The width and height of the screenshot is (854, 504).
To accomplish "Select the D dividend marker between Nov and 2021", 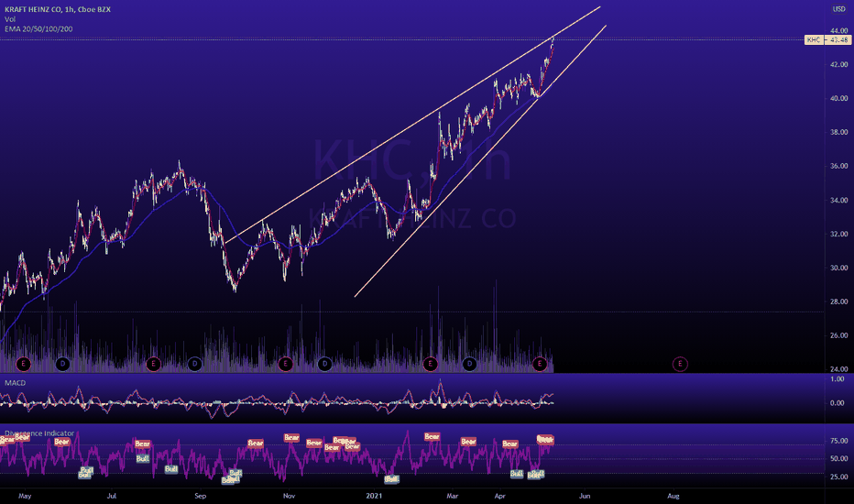I will coord(324,364).
